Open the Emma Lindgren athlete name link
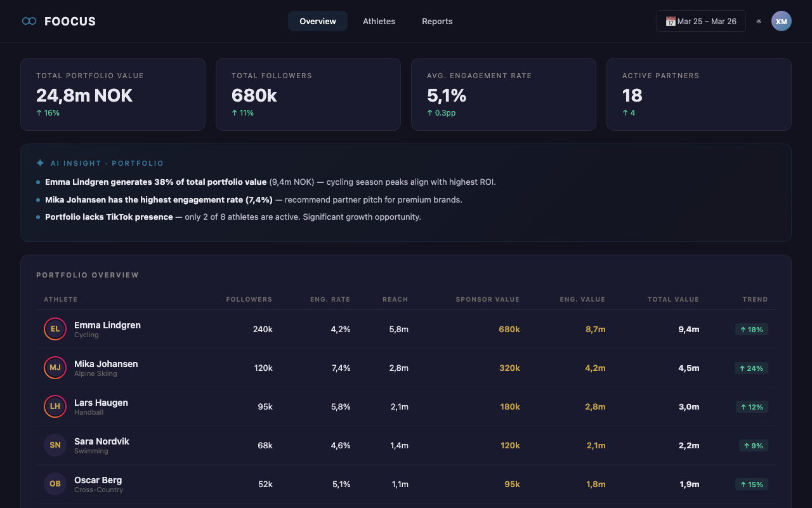This screenshot has width=812, height=508. tap(107, 324)
